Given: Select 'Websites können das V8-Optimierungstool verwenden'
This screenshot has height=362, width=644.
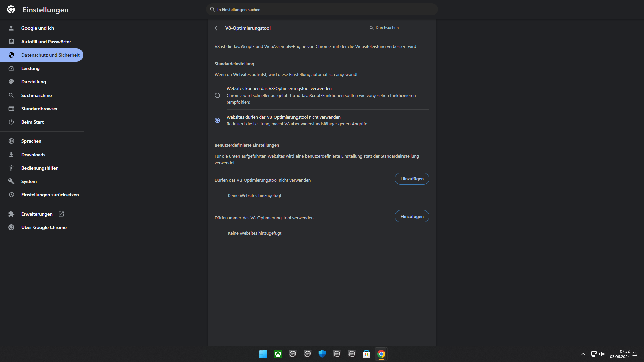Looking at the screenshot, I should pyautogui.click(x=217, y=95).
